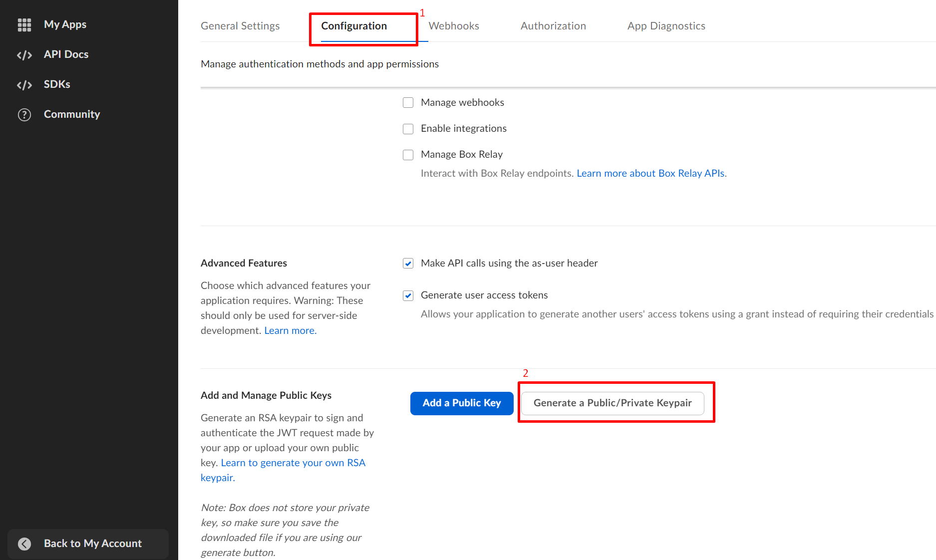Go to the Authorization tab

[x=553, y=26]
